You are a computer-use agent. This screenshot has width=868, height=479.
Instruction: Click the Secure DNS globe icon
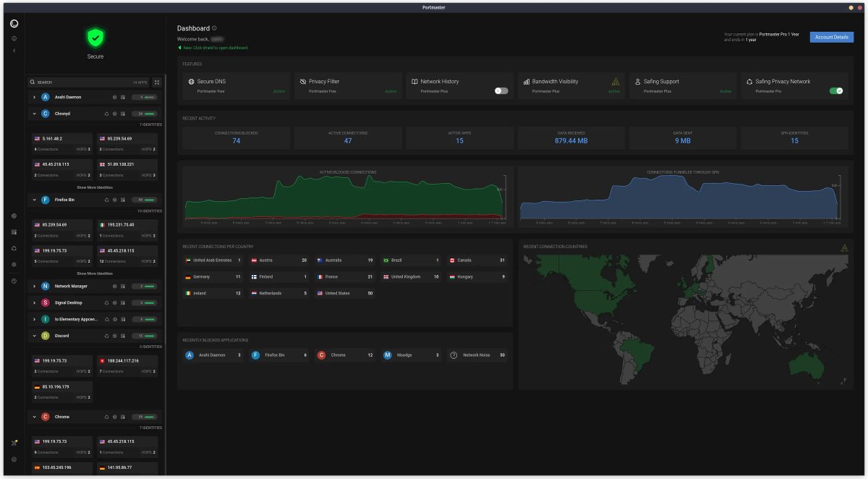click(x=191, y=82)
